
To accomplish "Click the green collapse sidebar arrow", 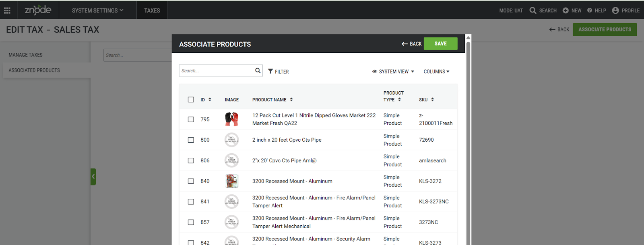I will click(x=93, y=177).
